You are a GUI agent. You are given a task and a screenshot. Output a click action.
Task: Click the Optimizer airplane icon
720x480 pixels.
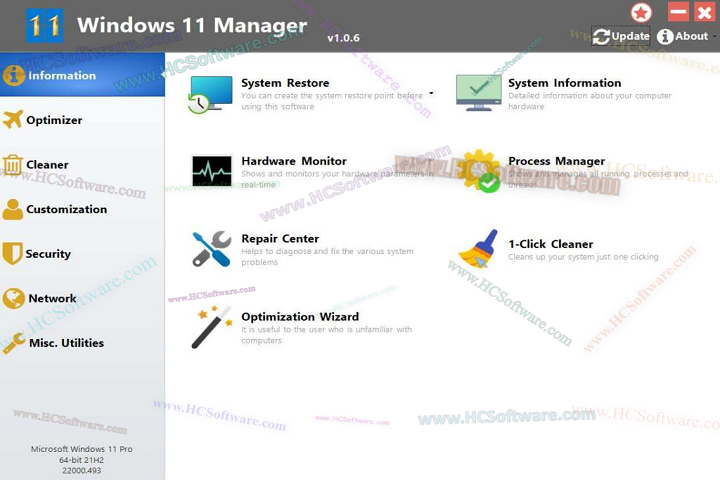pos(12,119)
